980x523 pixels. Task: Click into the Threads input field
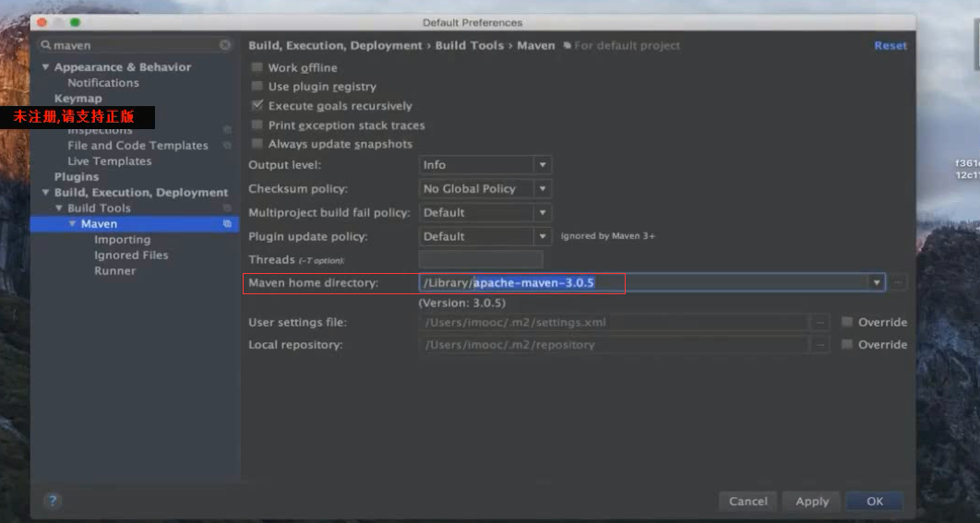481,259
